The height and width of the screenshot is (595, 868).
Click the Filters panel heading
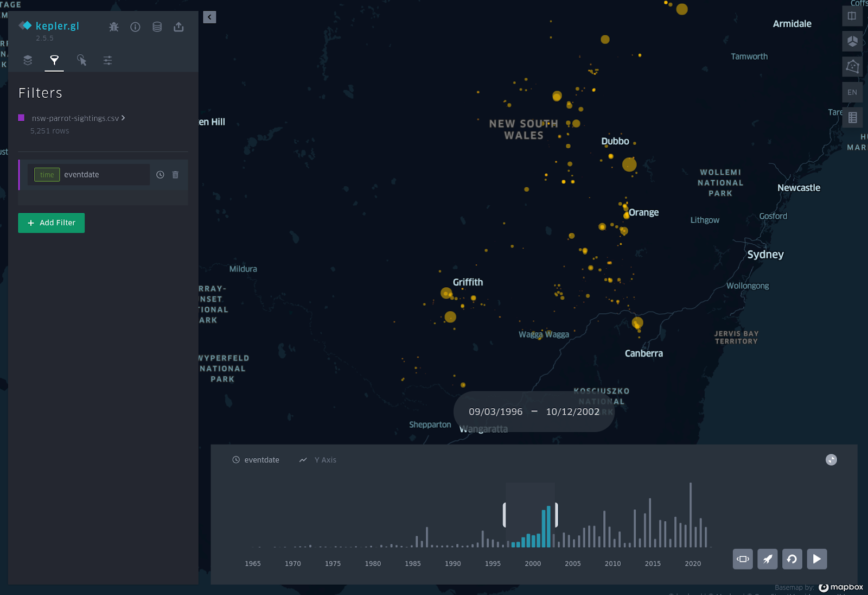pos(40,93)
